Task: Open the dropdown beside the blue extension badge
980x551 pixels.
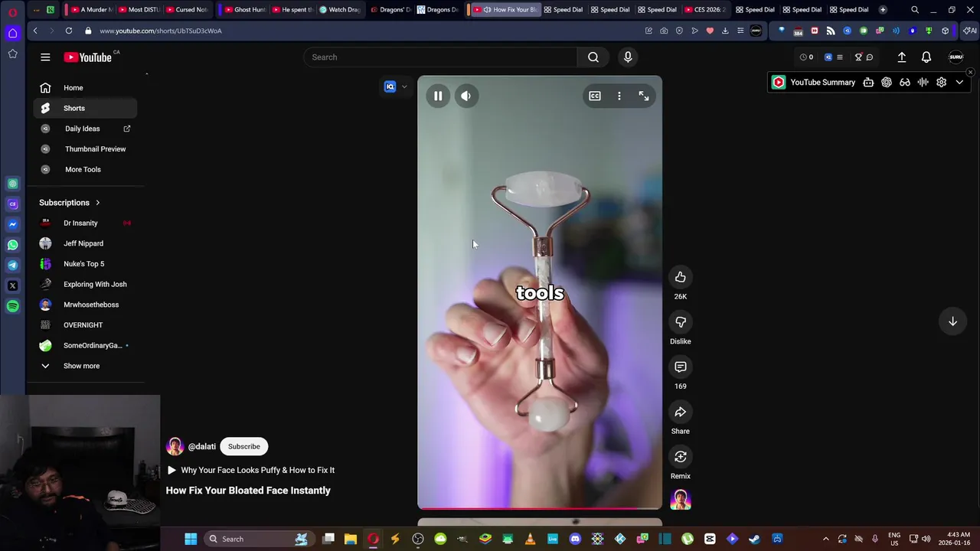Action: (404, 86)
